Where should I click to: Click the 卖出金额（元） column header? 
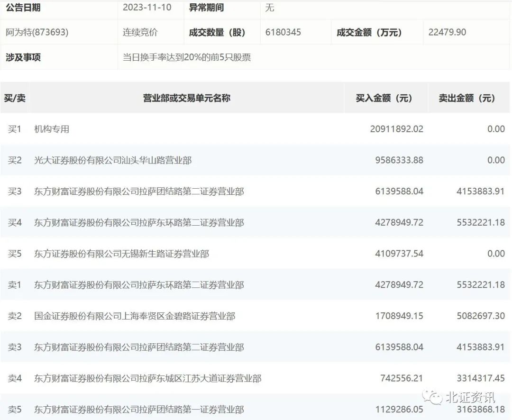(467, 98)
